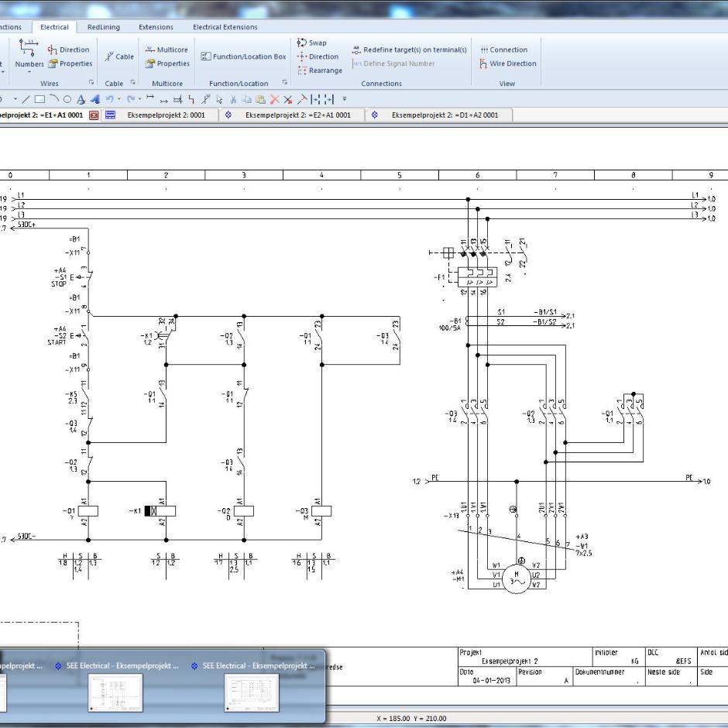Open Multicore Properties
Screen dimensions: 728x728
click(x=167, y=64)
